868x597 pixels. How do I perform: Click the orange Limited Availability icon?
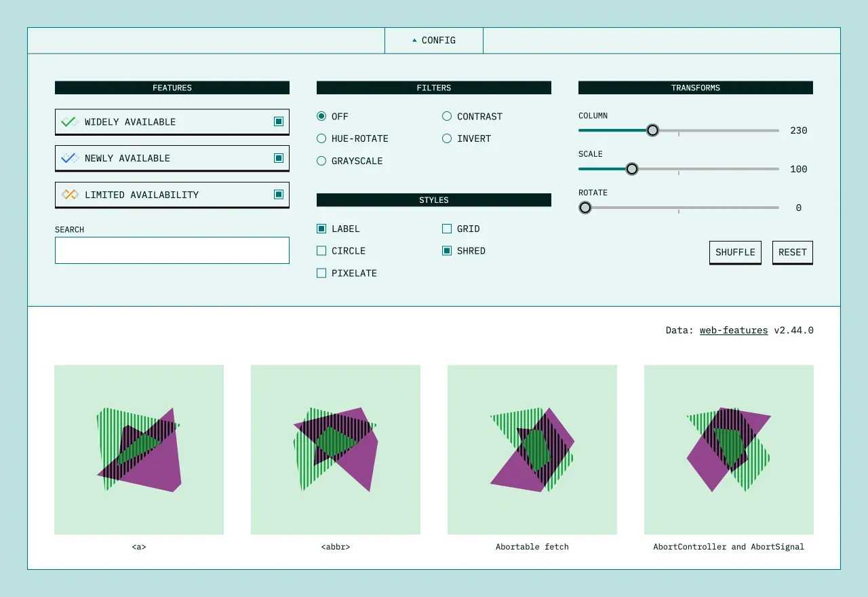[69, 195]
